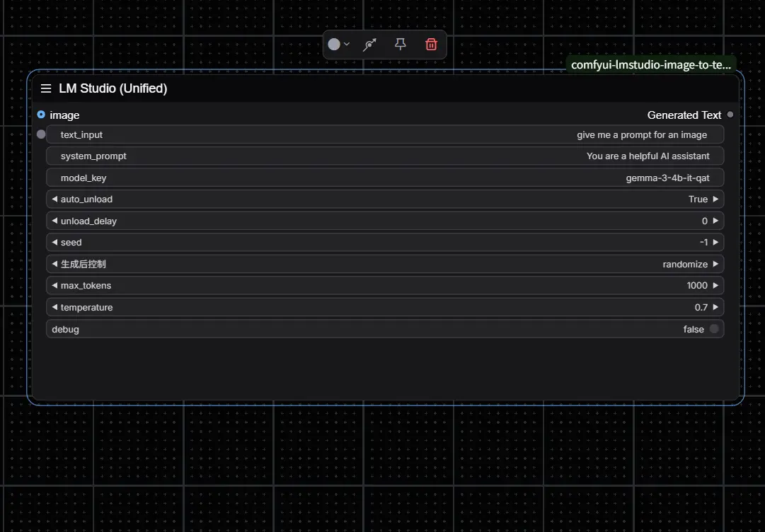Image resolution: width=765 pixels, height=532 pixels.
Task: Click the seed value -1
Action: [703, 243]
